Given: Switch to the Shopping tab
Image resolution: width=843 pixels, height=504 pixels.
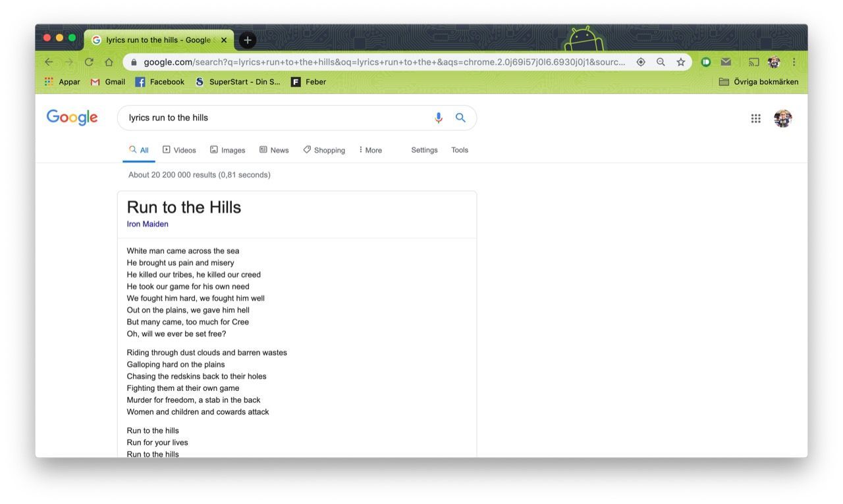Looking at the screenshot, I should click(324, 150).
